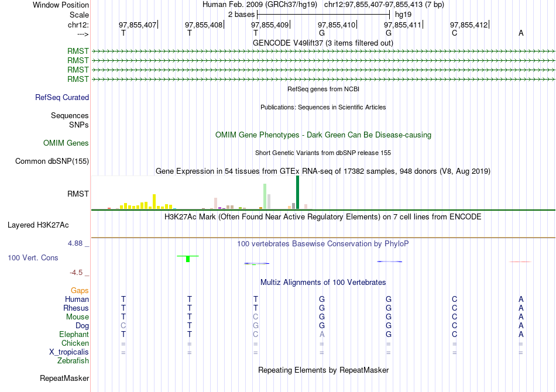Click the 4.88 PhyloP scale maximum
Screen dimensions: 556x392
coord(75,243)
